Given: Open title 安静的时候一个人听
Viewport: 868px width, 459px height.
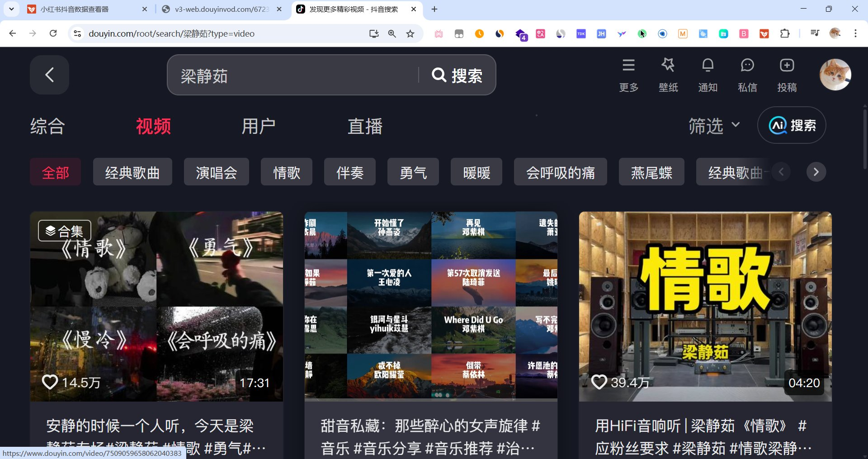Looking at the screenshot, I should (156, 436).
